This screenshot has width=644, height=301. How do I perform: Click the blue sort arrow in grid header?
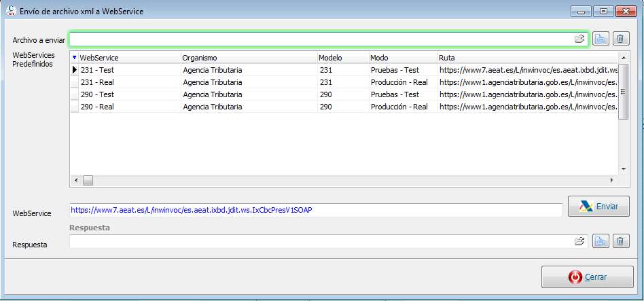74,58
